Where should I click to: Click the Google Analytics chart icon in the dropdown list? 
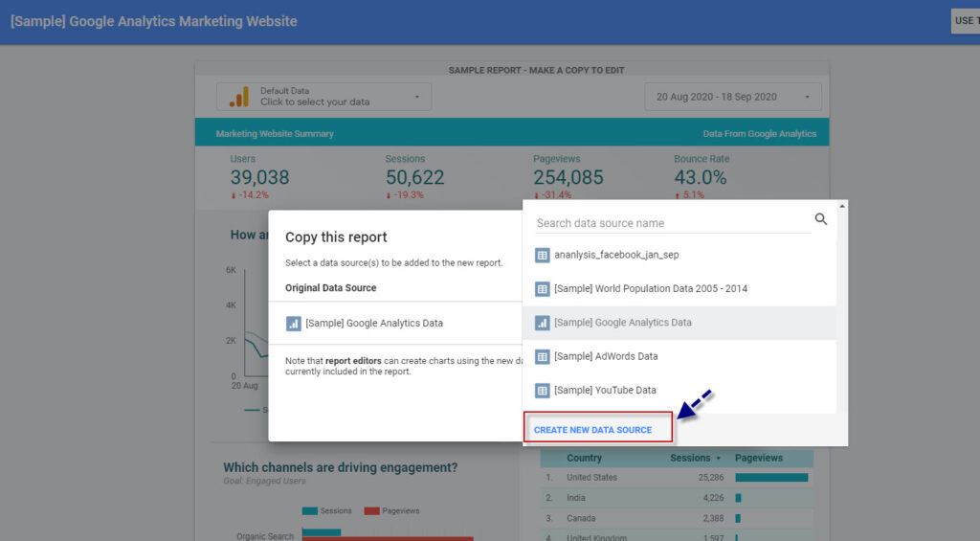[542, 323]
